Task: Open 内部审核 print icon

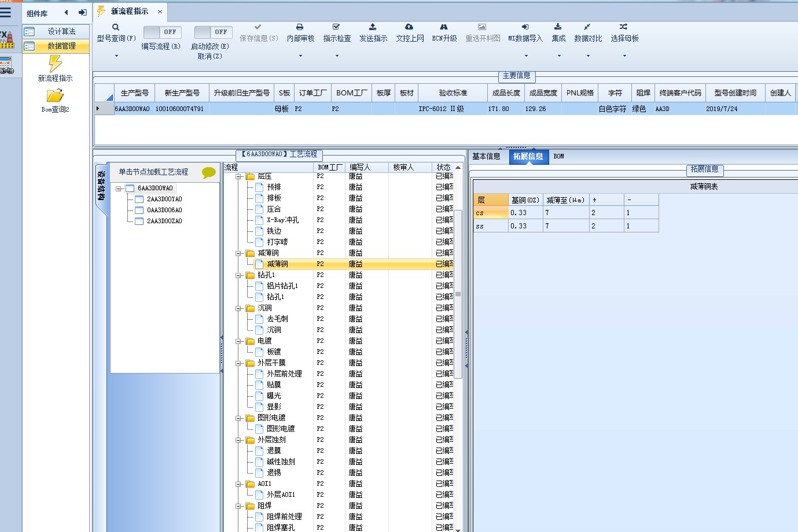Action: point(300,27)
